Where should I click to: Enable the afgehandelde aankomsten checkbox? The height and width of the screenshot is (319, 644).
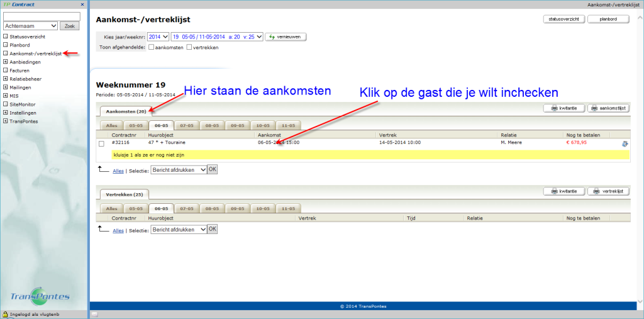pyautogui.click(x=151, y=48)
